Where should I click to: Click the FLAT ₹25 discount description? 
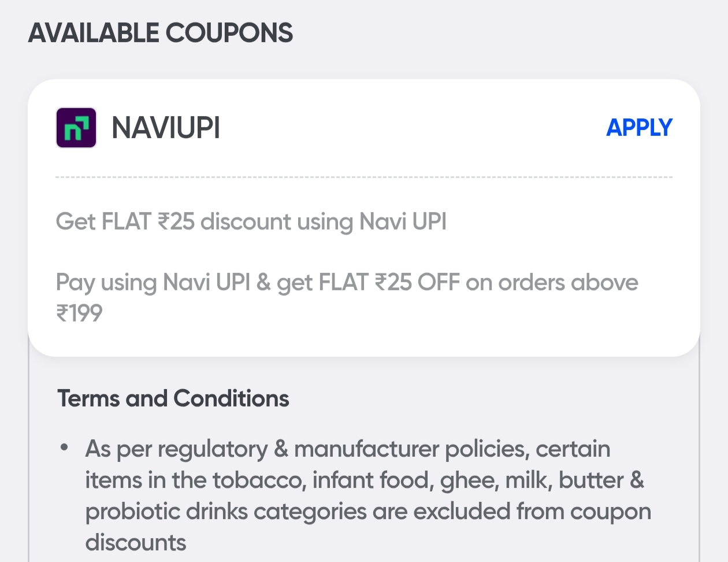point(251,222)
